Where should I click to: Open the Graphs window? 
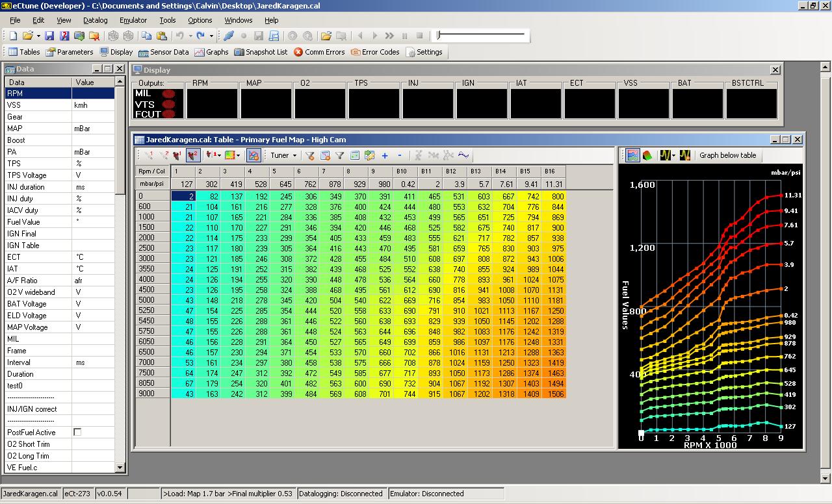tap(212, 52)
